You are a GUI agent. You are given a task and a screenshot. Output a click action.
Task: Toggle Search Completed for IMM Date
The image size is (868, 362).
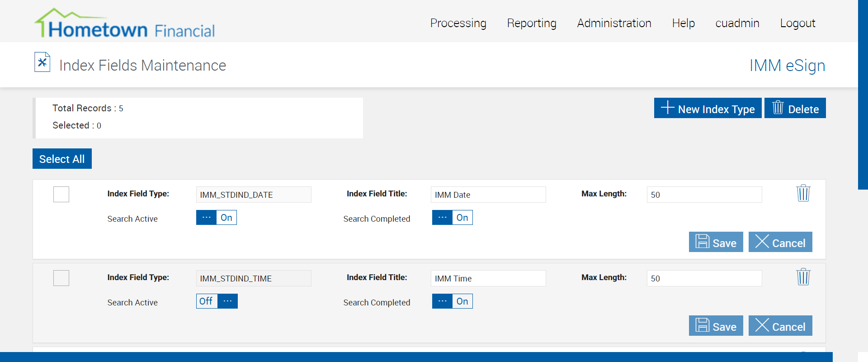pos(452,218)
